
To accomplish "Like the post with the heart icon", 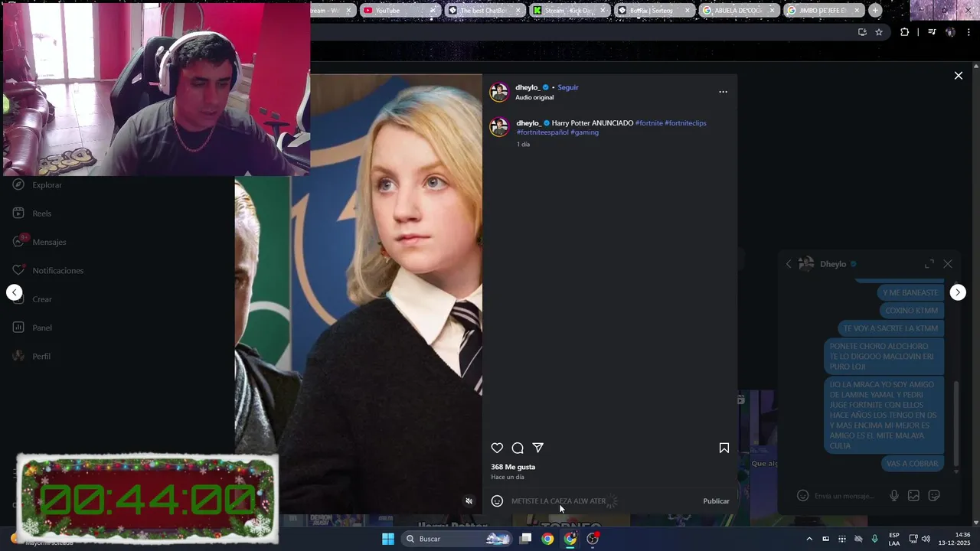I will (497, 448).
